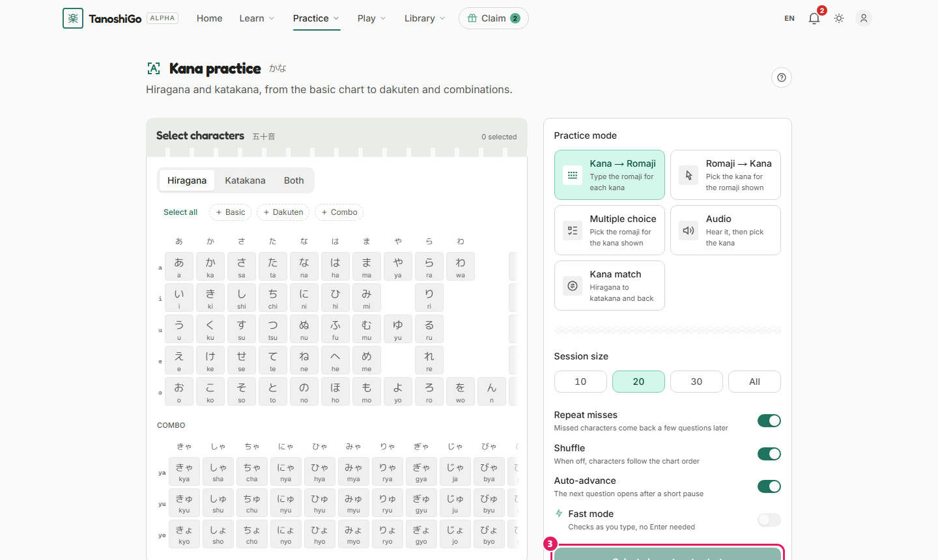Select the Hiragana tab
Image resolution: width=938 pixels, height=560 pixels.
(x=187, y=180)
